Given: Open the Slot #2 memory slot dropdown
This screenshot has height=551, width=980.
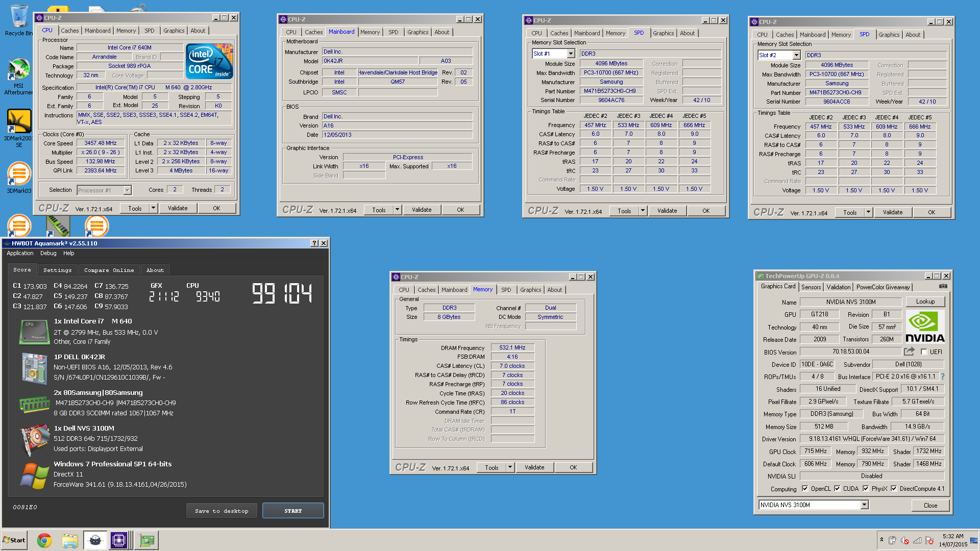Looking at the screenshot, I should tap(796, 55).
